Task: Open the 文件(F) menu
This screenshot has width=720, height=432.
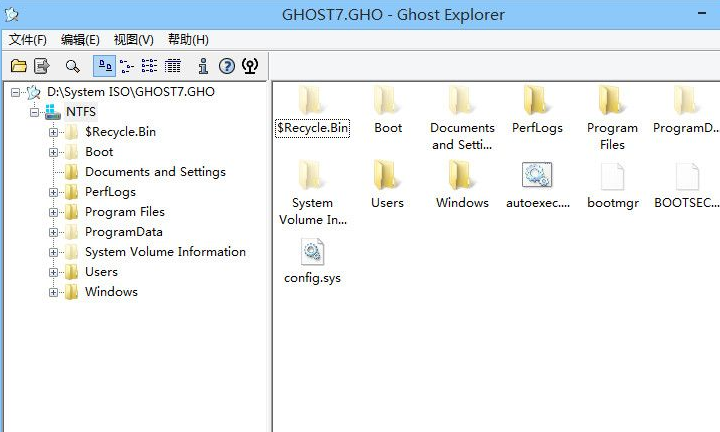Action: 28,40
